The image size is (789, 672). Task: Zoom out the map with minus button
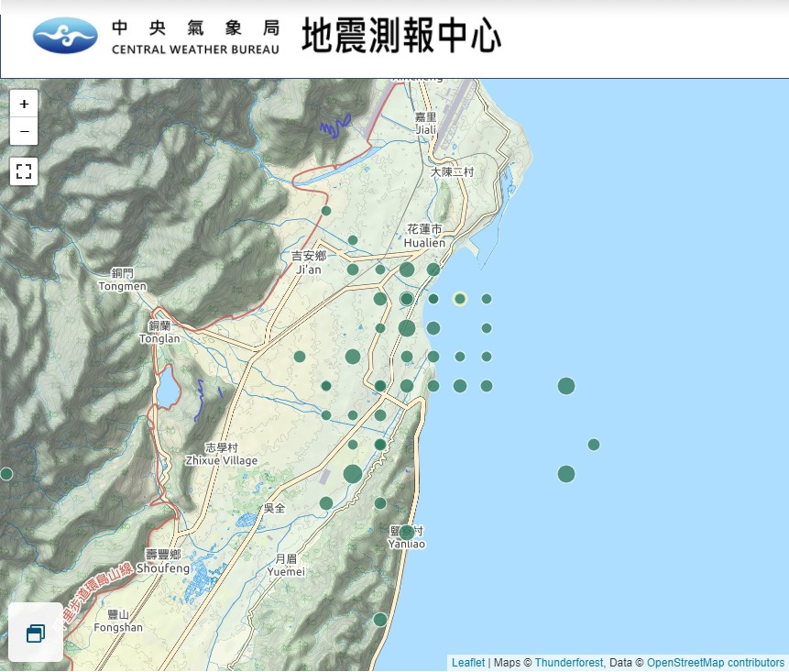[x=24, y=132]
